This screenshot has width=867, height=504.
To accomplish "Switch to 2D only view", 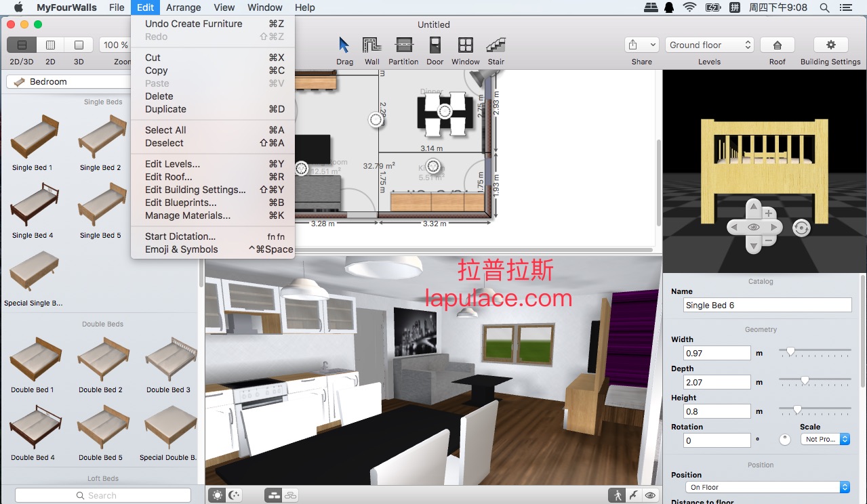I will [x=50, y=45].
